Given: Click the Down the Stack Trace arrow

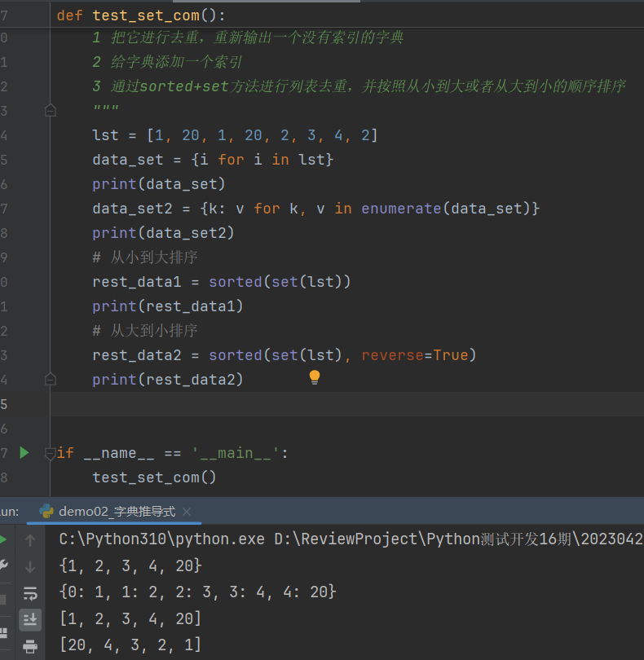Looking at the screenshot, I should (30, 567).
